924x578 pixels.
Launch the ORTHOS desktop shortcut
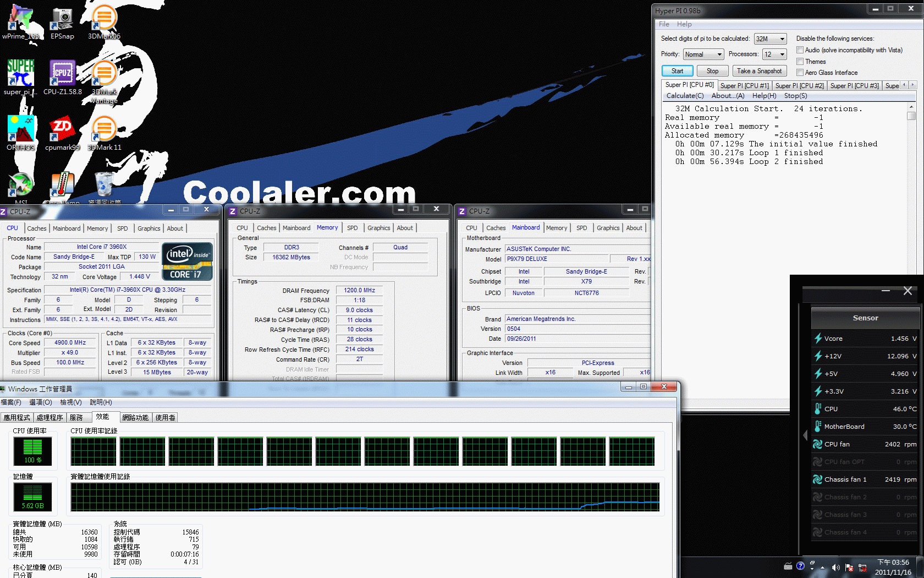21,133
